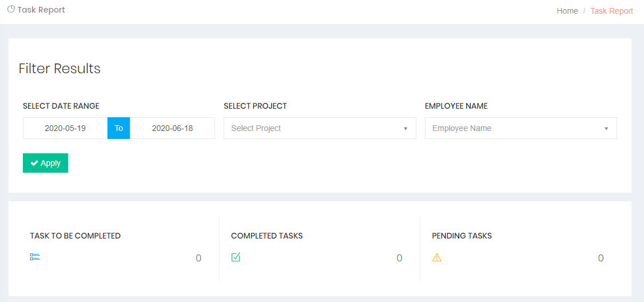The width and height of the screenshot is (644, 302).
Task: Click the Task Report page title
Action: pos(41,10)
